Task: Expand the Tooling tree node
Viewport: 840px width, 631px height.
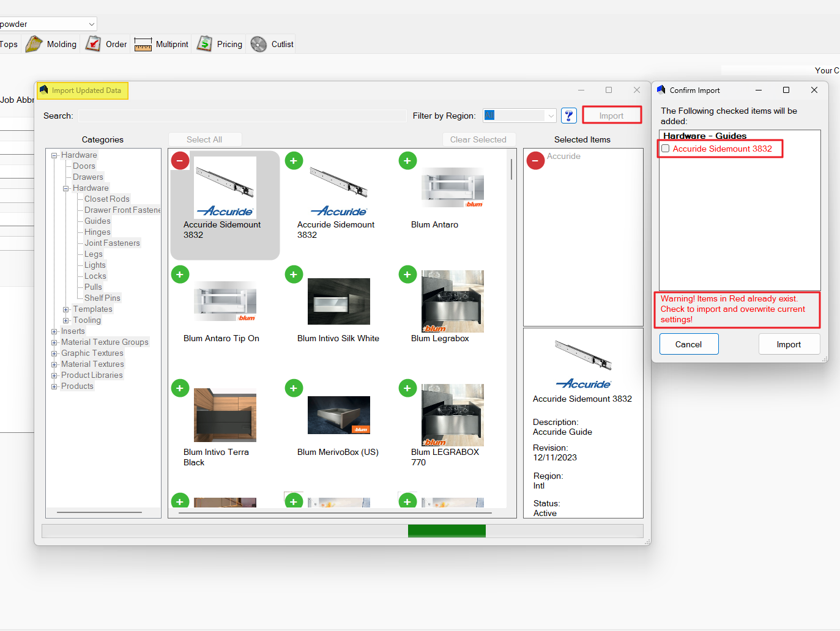Action: click(66, 320)
